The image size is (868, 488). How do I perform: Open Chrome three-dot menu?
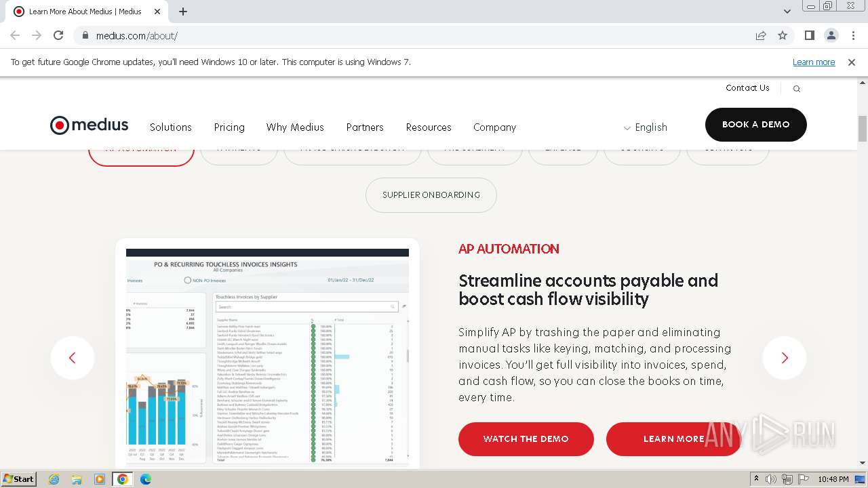tap(853, 35)
